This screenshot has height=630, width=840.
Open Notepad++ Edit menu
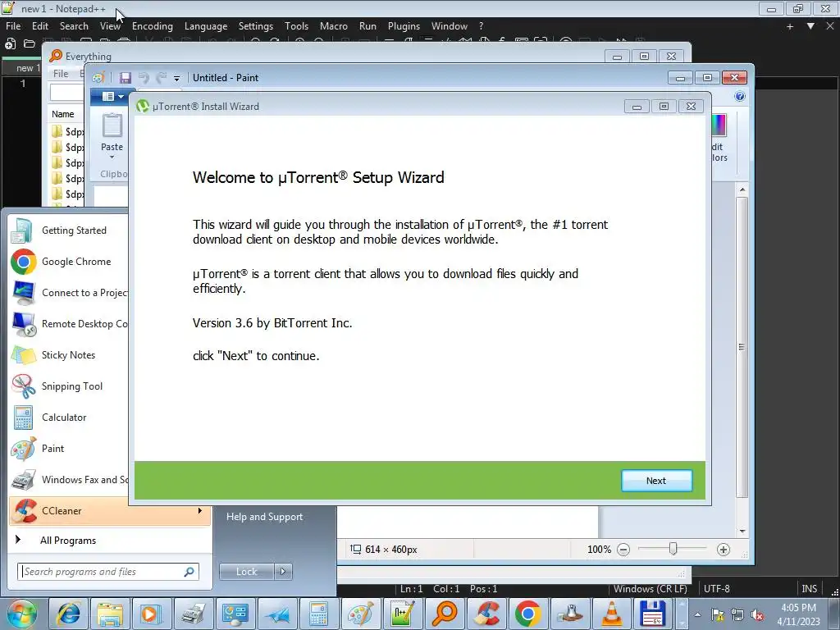tap(40, 25)
